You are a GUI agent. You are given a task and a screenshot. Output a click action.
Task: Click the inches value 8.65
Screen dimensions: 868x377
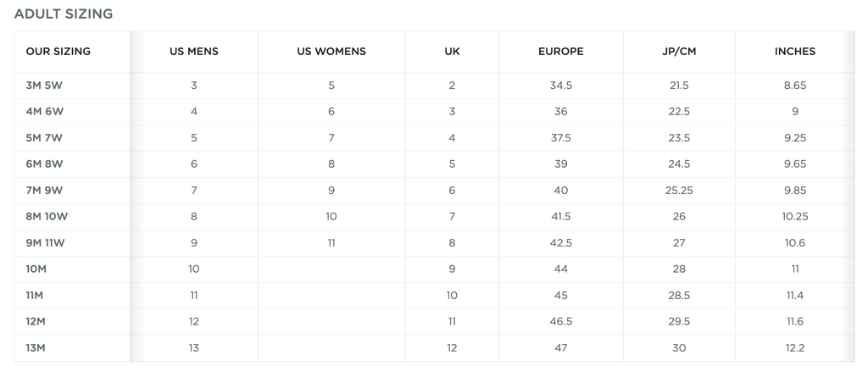[795, 86]
